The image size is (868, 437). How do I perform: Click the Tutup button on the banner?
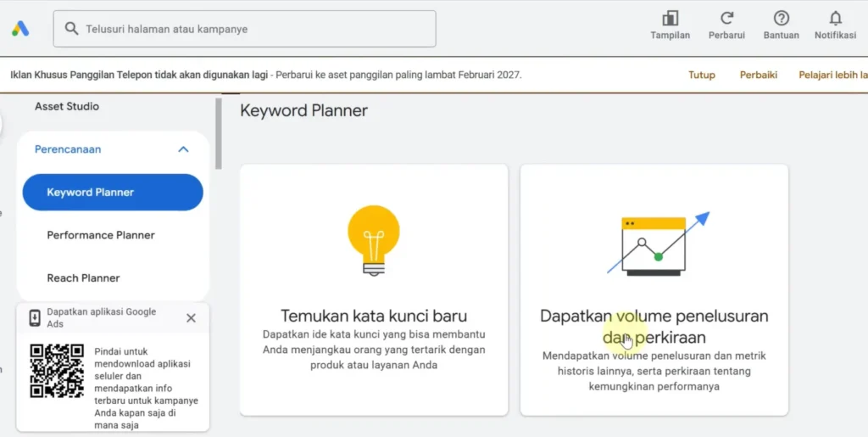tap(701, 75)
